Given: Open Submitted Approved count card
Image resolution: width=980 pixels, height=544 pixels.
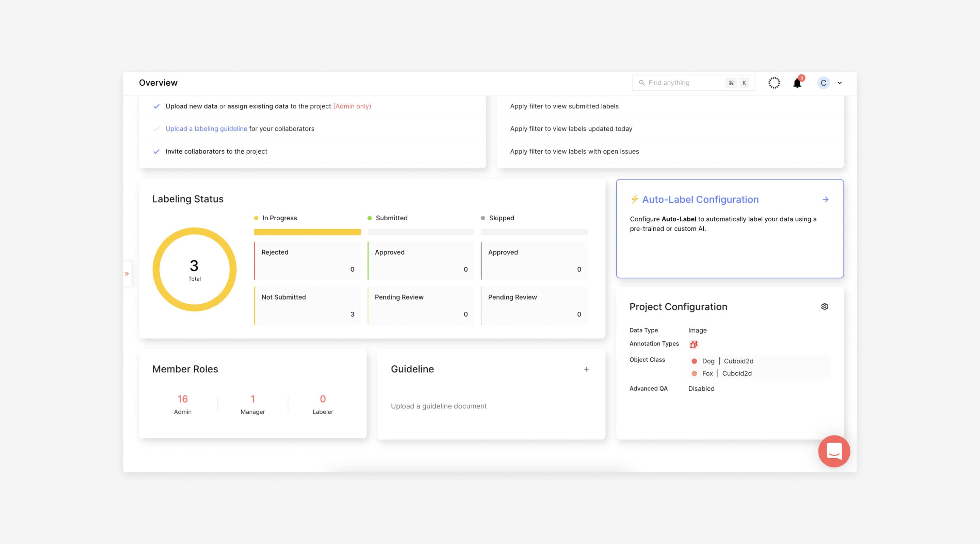Looking at the screenshot, I should 421,261.
